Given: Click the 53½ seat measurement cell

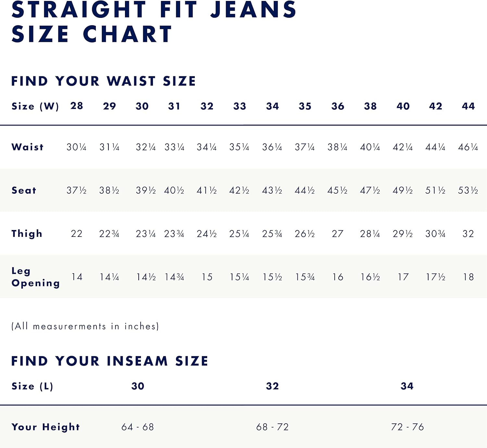Looking at the screenshot, I should (x=468, y=190).
